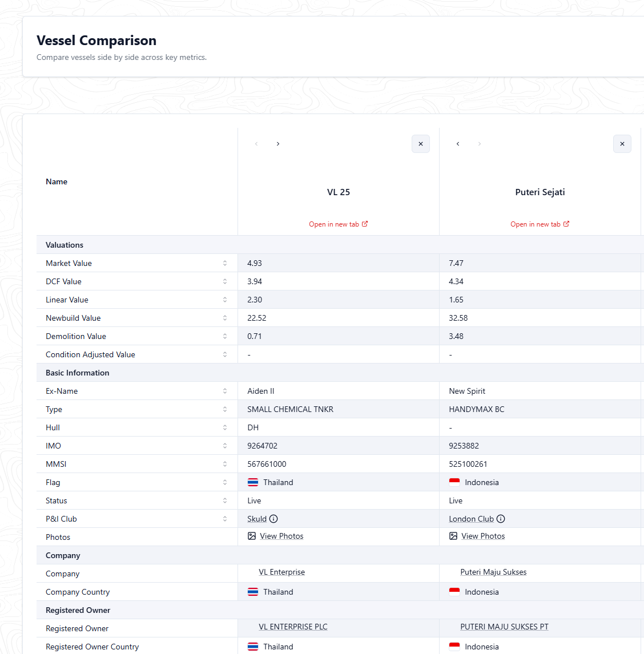
Task: Click the external link icon under VL 25
Action: pyautogui.click(x=365, y=224)
